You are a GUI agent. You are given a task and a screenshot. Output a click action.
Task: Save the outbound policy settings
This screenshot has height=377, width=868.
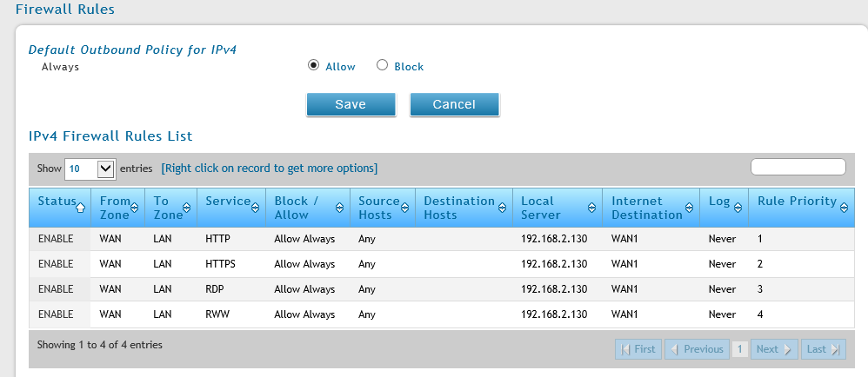[351, 104]
